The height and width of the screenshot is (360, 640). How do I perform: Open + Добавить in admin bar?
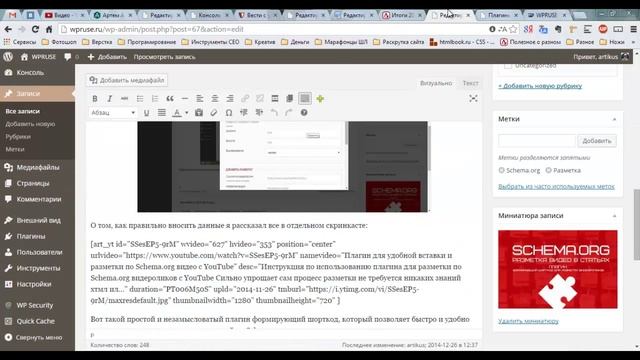coord(107,57)
